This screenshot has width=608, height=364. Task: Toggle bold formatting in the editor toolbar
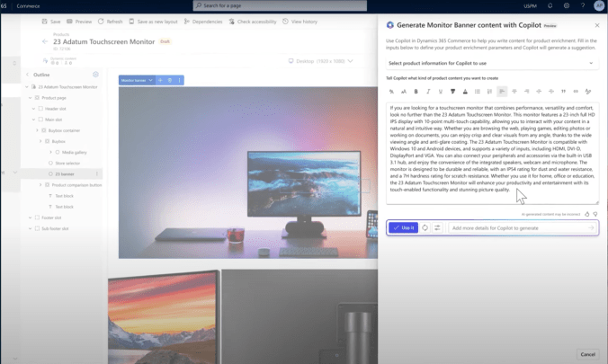(x=416, y=92)
